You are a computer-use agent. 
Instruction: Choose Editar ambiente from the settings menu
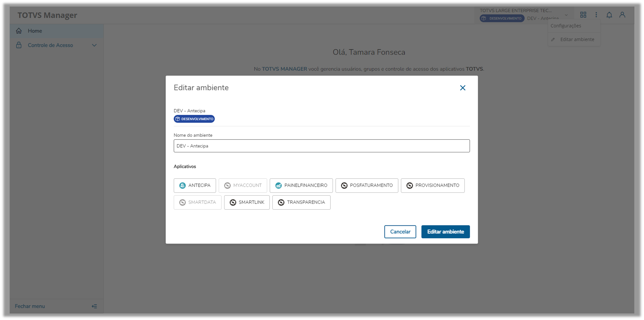(574, 39)
